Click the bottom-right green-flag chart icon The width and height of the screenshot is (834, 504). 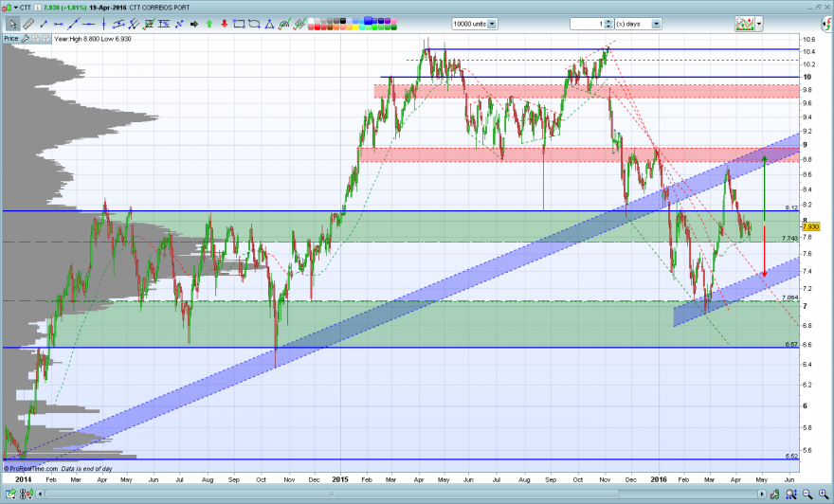[x=775, y=495]
